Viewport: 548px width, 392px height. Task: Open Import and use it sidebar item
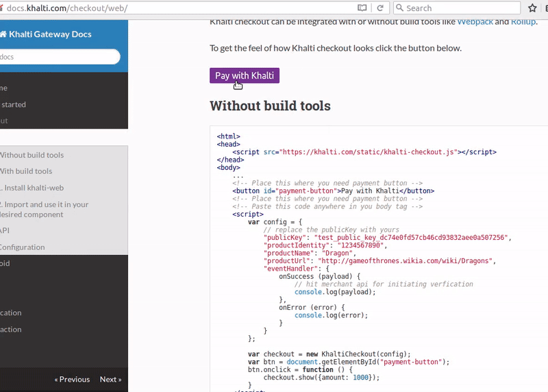tap(44, 210)
